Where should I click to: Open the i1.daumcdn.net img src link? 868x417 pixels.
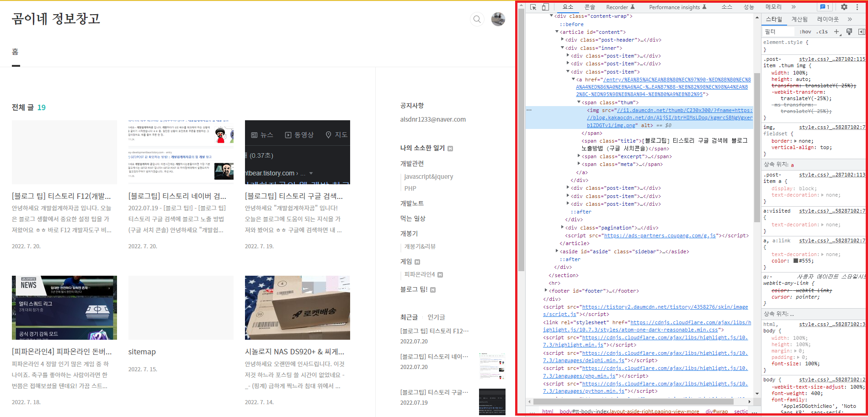670,118
